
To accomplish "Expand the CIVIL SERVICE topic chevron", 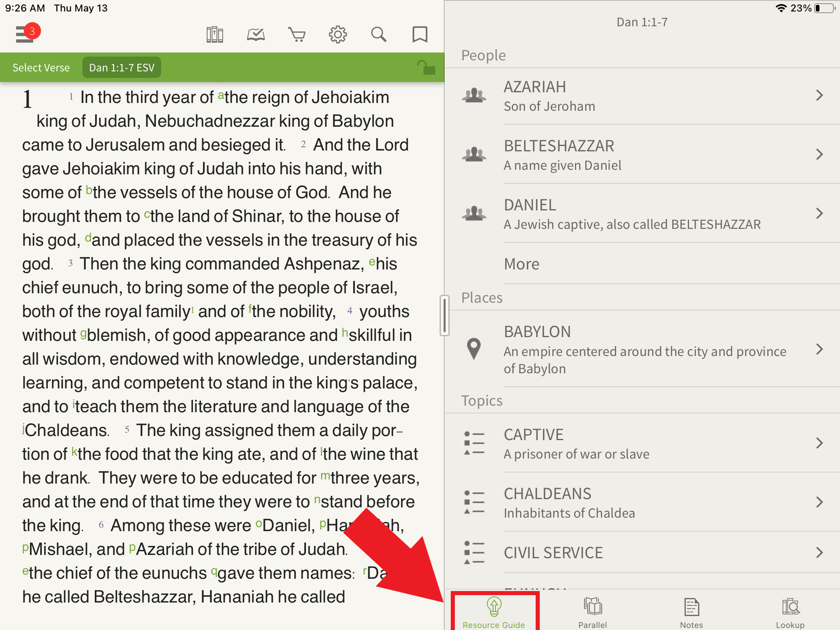I will [x=819, y=552].
